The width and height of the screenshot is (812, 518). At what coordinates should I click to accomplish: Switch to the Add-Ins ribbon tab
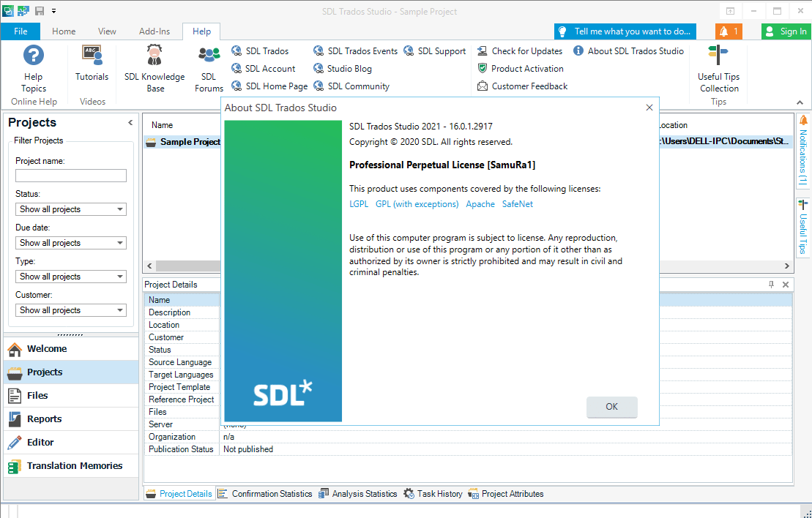tap(154, 31)
